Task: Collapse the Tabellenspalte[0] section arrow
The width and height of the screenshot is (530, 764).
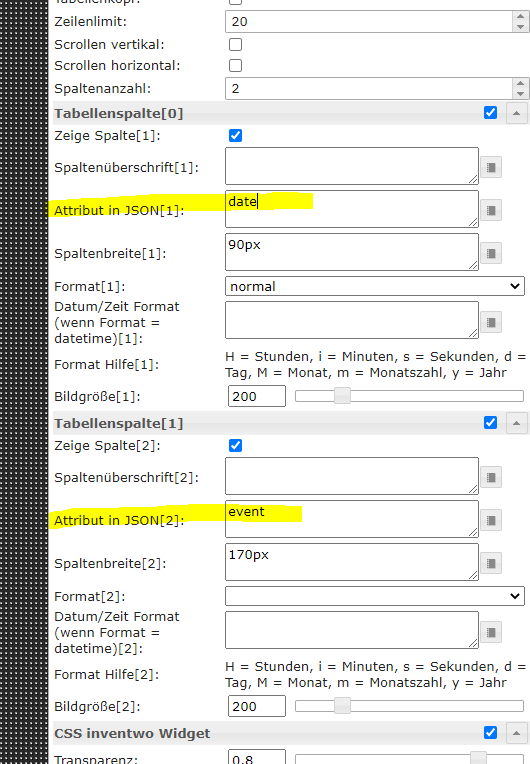Action: pyautogui.click(x=516, y=113)
